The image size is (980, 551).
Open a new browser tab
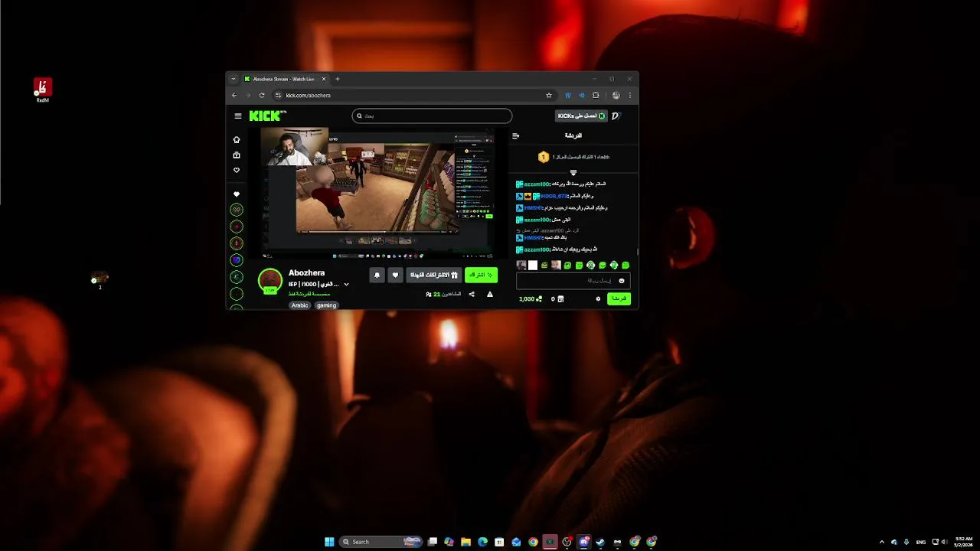pos(338,79)
